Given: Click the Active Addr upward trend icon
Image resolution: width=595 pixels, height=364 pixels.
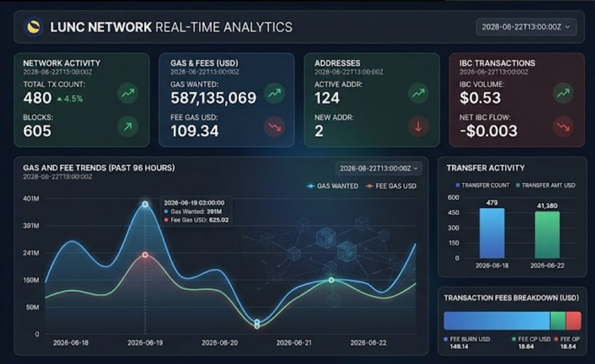Looking at the screenshot, I should [x=418, y=93].
